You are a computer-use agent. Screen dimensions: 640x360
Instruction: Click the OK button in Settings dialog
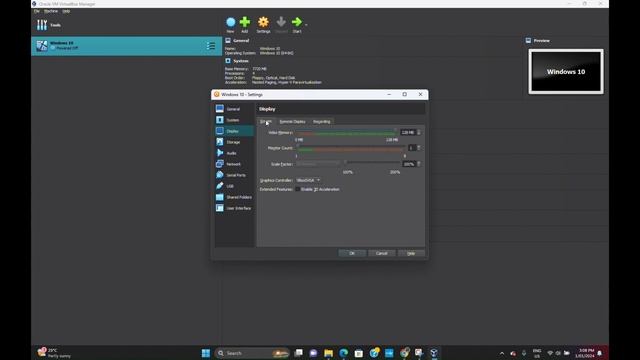tap(352, 253)
